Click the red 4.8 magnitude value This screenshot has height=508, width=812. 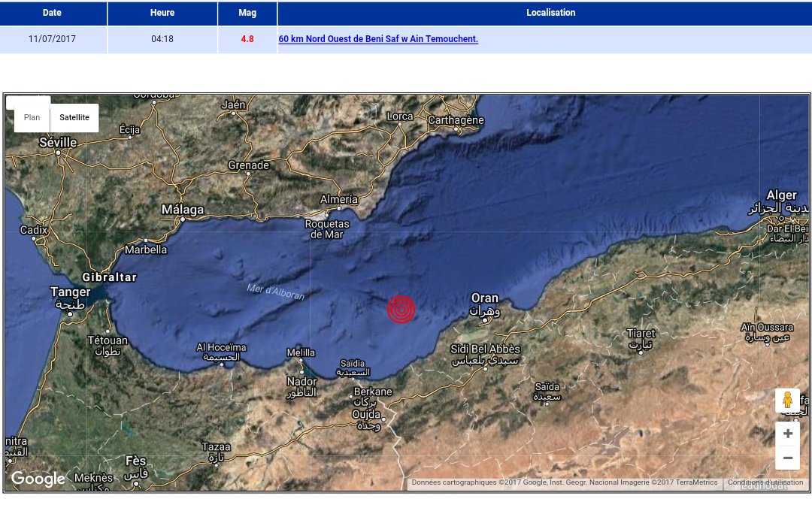(x=247, y=39)
